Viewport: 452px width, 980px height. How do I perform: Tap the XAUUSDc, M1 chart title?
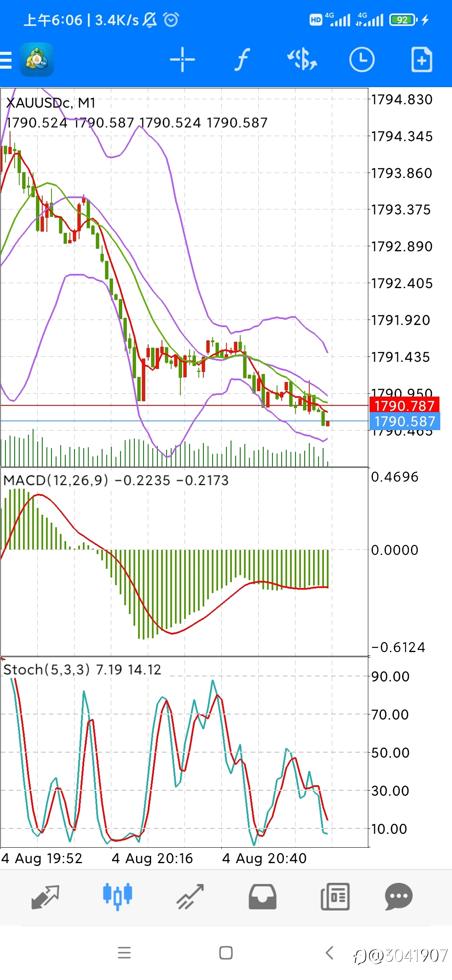coord(51,103)
